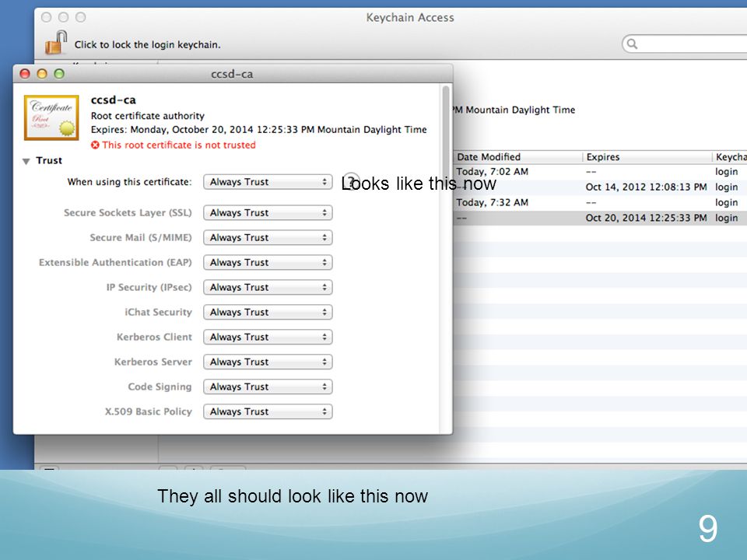The width and height of the screenshot is (747, 560).
Task: Click the scrollbar in the ccsd-ca window
Action: 446,257
